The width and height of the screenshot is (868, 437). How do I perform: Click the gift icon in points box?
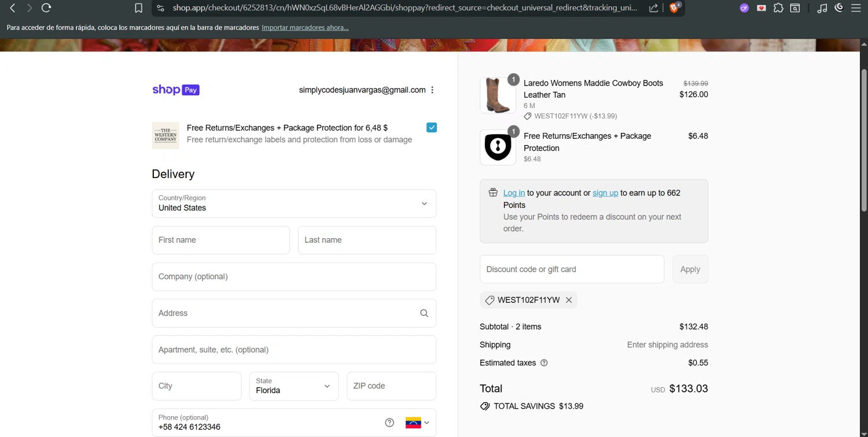493,192
